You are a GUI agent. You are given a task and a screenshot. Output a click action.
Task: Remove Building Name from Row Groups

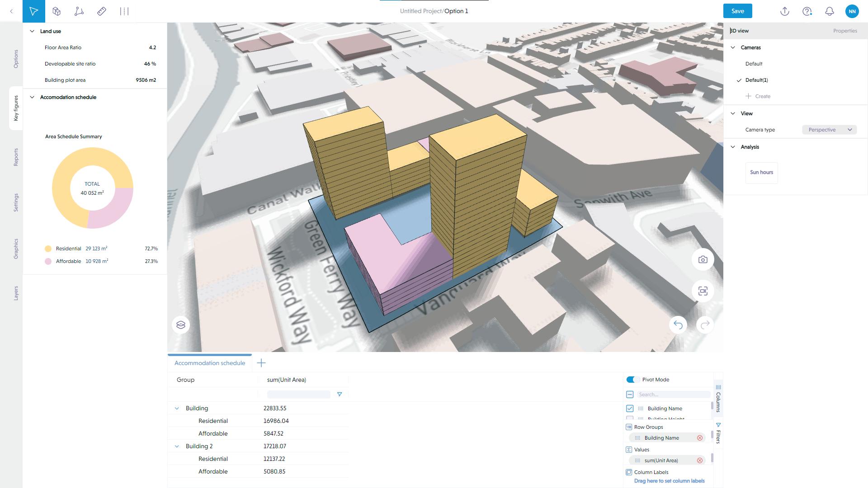click(x=699, y=438)
